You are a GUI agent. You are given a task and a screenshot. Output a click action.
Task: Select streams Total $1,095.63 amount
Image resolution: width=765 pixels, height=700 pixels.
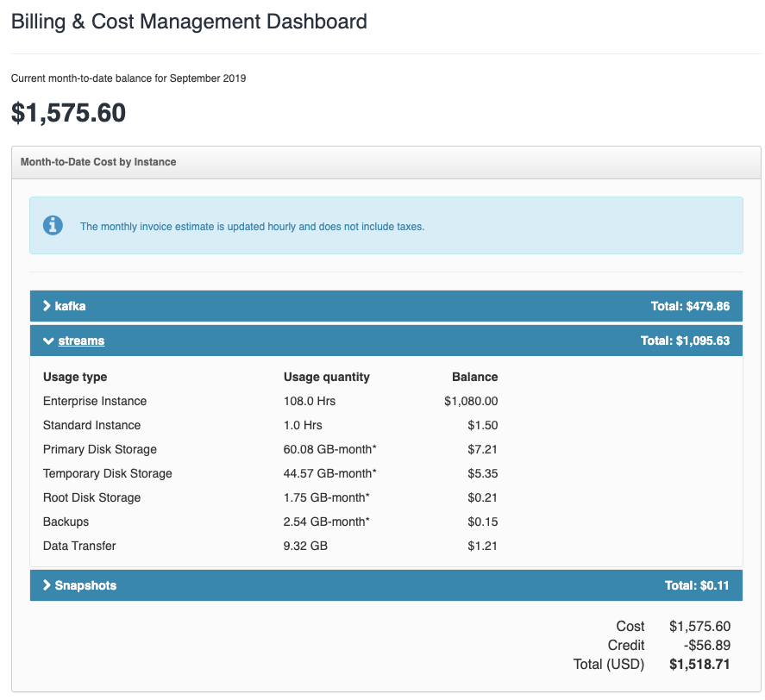[x=685, y=341]
